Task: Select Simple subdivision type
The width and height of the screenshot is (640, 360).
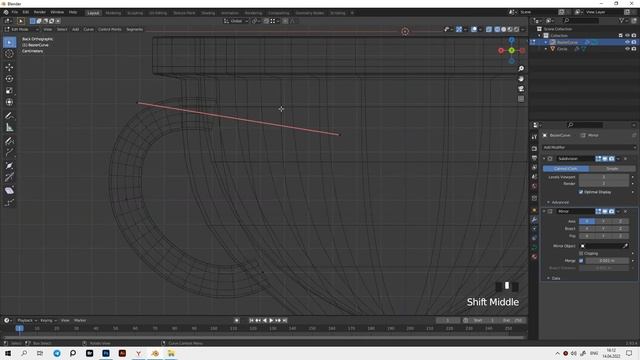Action: point(612,169)
